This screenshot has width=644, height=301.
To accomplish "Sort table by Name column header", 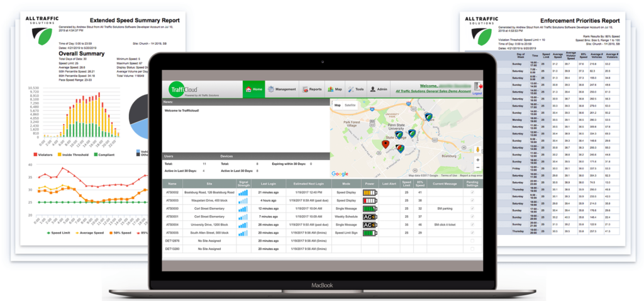I will [x=172, y=184].
